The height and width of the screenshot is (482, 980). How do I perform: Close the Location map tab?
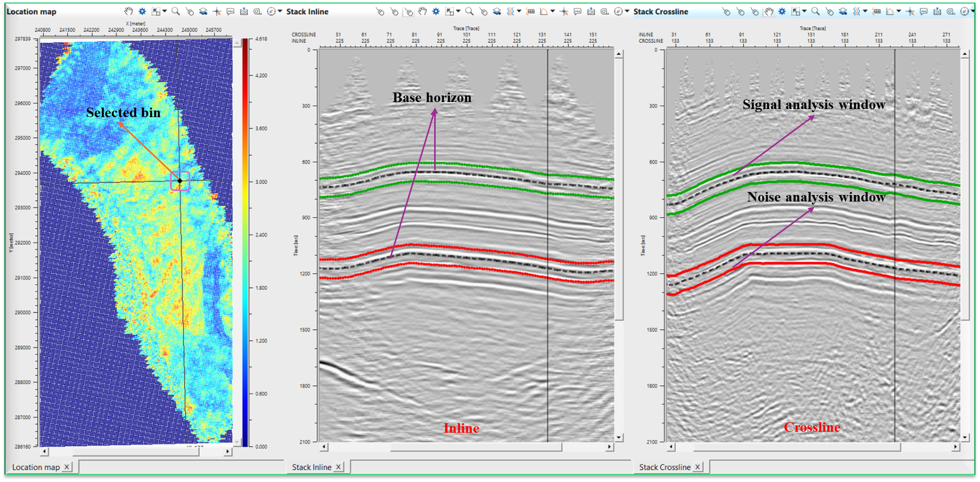[x=67, y=467]
